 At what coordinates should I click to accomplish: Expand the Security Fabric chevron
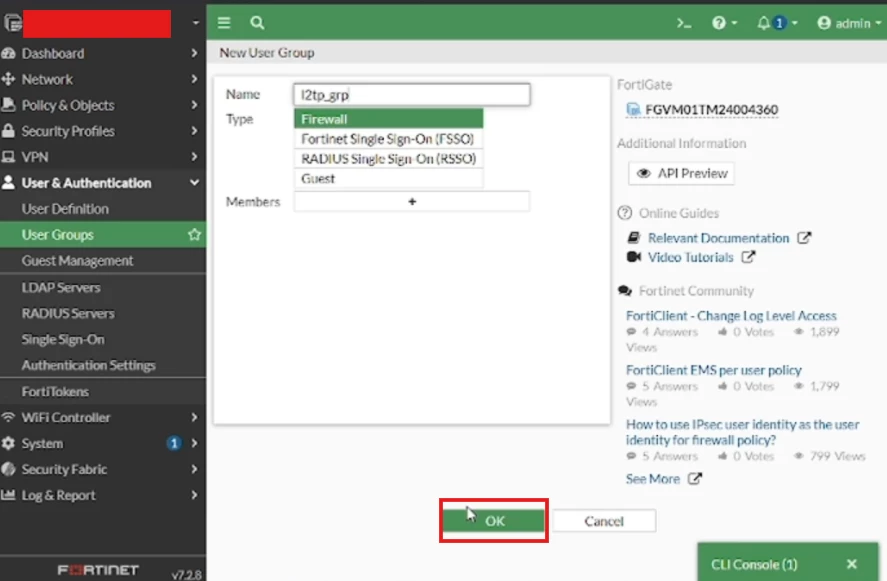coord(194,469)
